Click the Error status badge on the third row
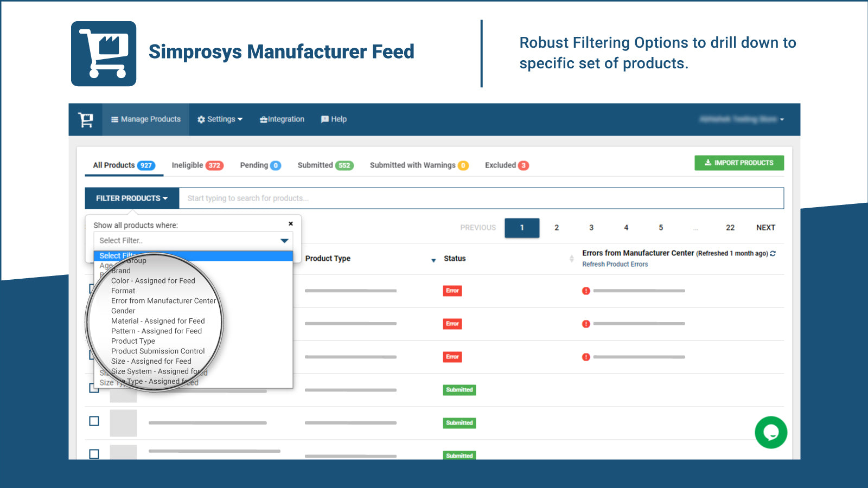The height and width of the screenshot is (488, 868). click(x=452, y=357)
